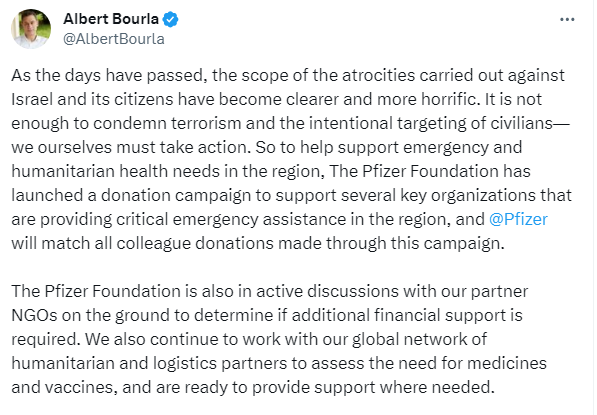597x415 pixels.
Task: Click the phrase 'global network' in the tweet
Action: 410,340
